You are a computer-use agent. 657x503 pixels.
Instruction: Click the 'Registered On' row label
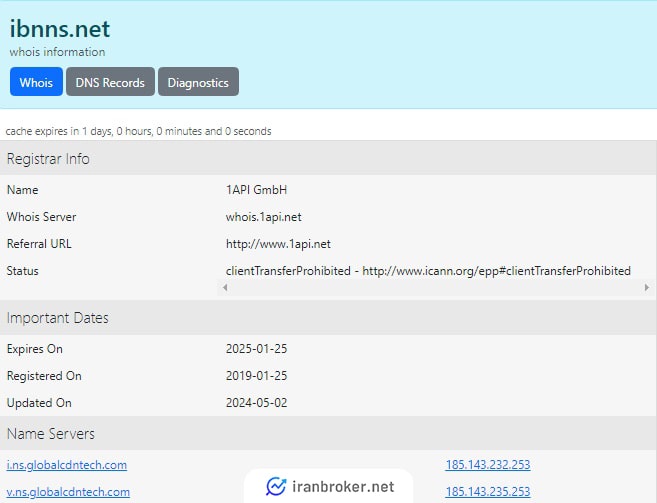44,376
